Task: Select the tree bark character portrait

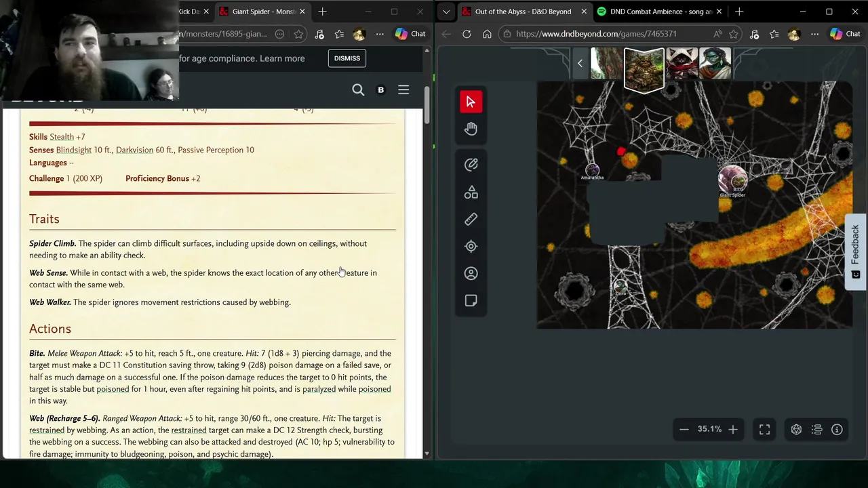Action: pos(606,64)
